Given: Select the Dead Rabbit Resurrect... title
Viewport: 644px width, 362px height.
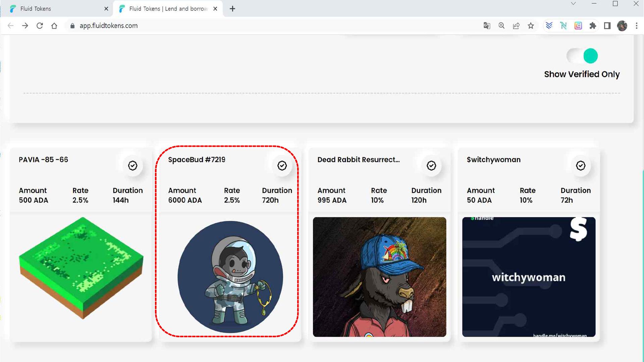Looking at the screenshot, I should click(x=359, y=160).
